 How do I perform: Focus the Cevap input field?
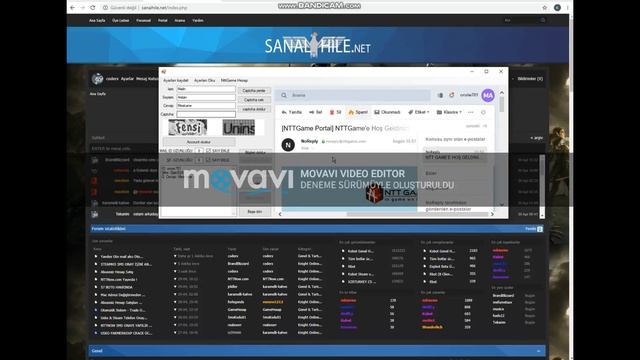tap(206, 106)
